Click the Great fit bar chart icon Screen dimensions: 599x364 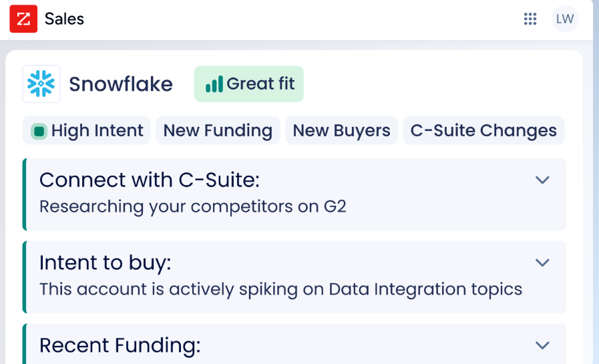tap(214, 84)
